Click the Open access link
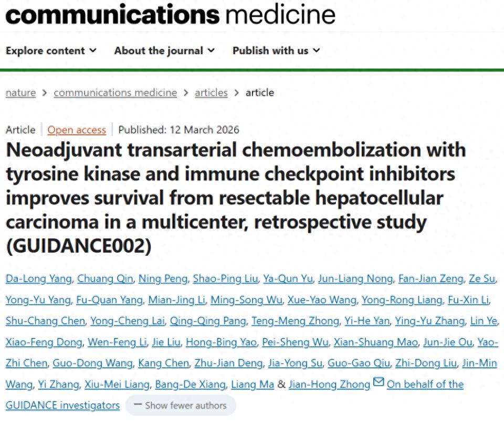This screenshot has width=504, height=423. point(77,130)
